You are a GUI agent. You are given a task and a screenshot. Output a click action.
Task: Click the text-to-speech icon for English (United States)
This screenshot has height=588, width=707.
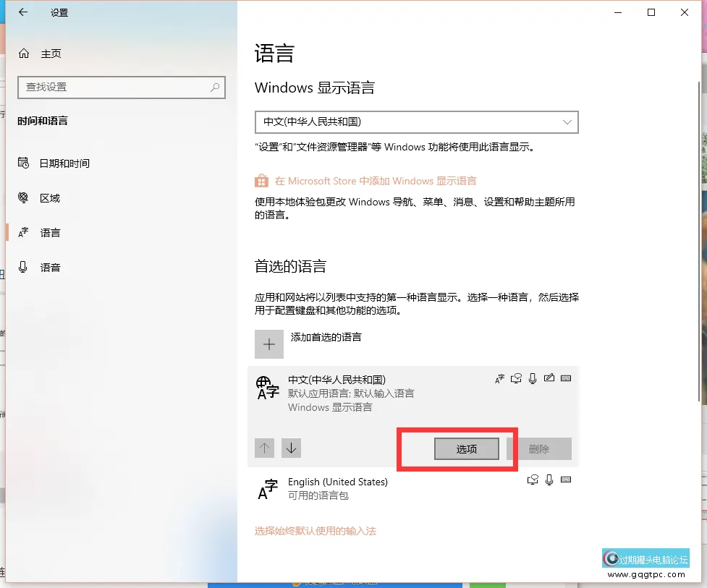[533, 480]
